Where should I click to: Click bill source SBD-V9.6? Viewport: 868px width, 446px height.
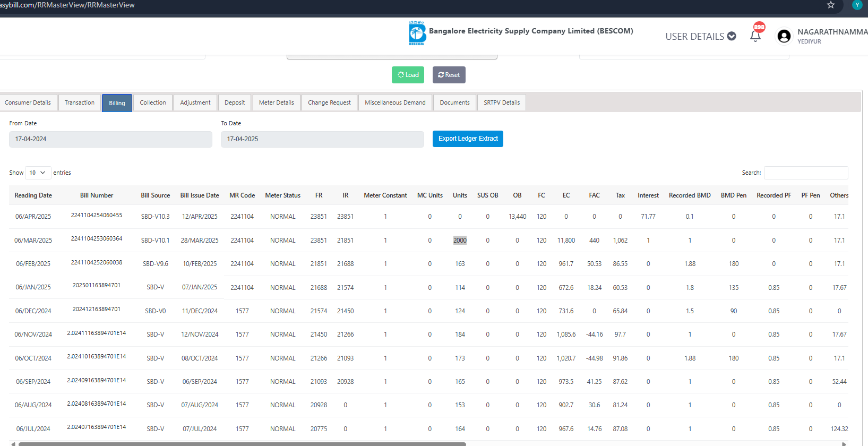click(x=156, y=264)
